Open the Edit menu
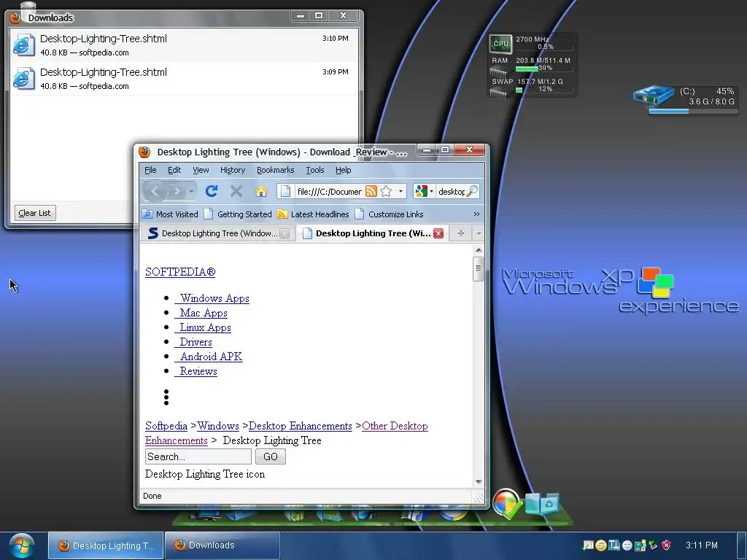The image size is (747, 560). 174,170
